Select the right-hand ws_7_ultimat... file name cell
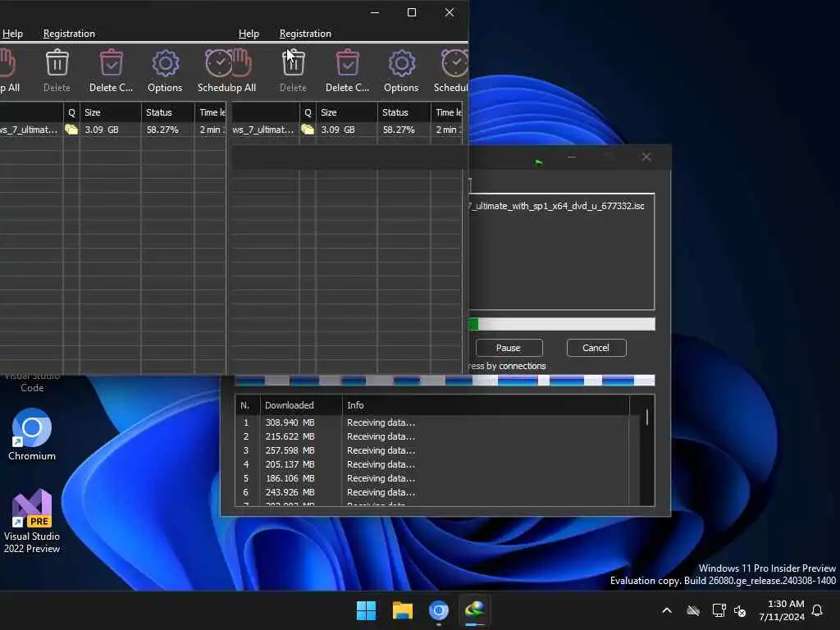The image size is (840, 630). (263, 130)
